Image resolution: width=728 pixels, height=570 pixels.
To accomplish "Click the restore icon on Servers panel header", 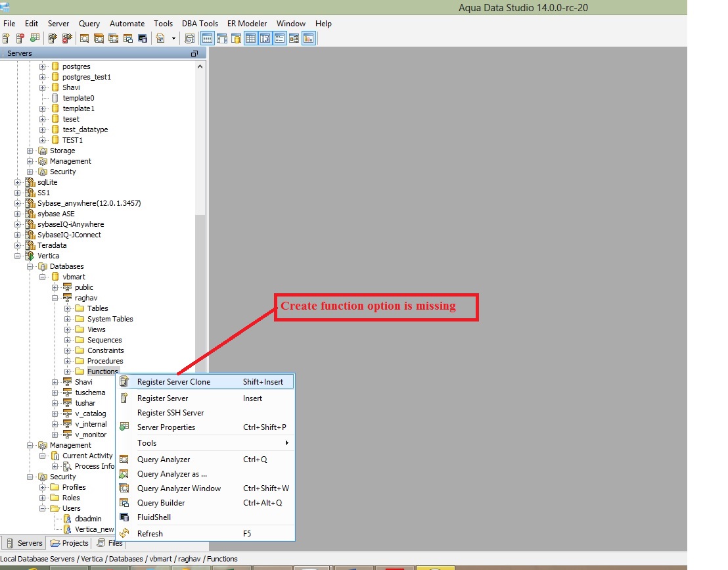I will click(x=194, y=53).
